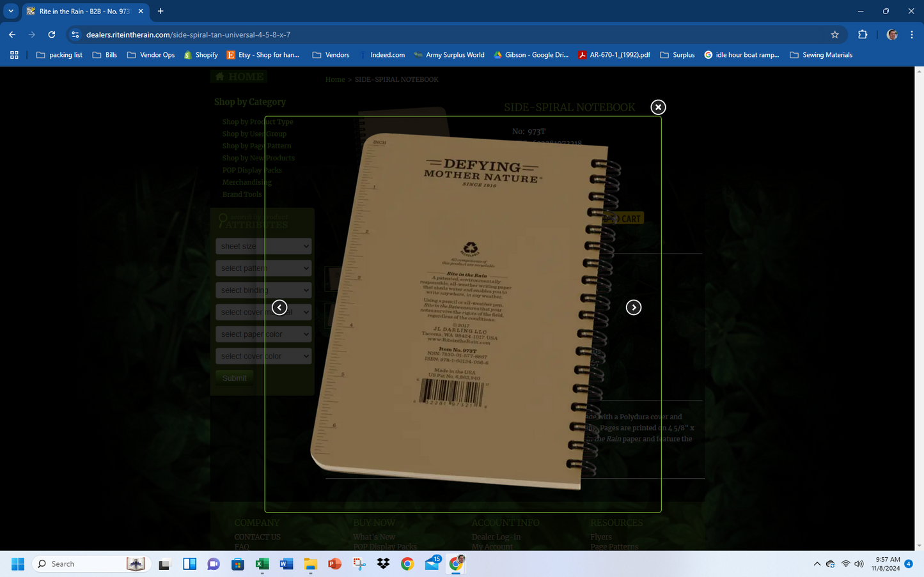Close the product image lightbox

(658, 107)
